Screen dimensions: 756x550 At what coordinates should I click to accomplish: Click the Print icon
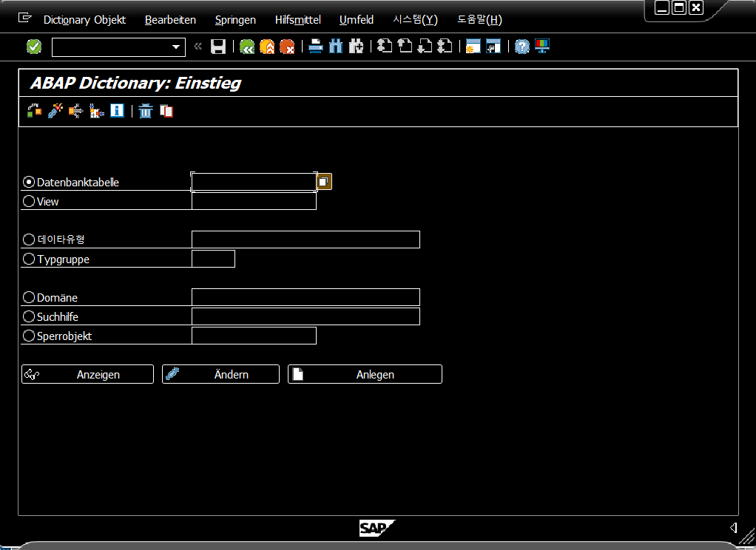coord(316,47)
